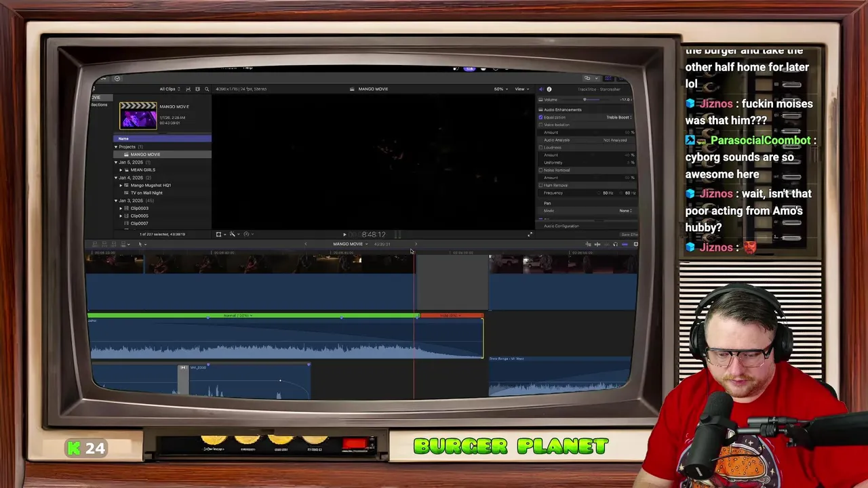Expand the MEAN GIRLS item

pyautogui.click(x=121, y=170)
